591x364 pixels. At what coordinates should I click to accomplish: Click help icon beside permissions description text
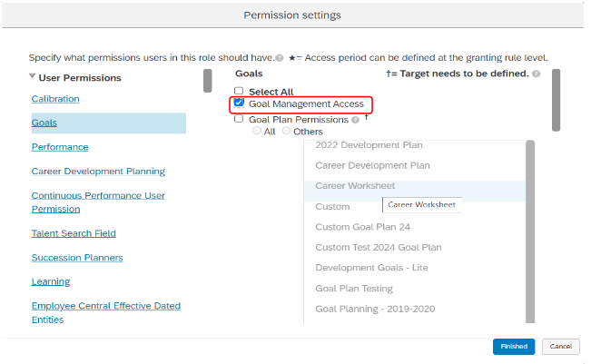click(280, 58)
